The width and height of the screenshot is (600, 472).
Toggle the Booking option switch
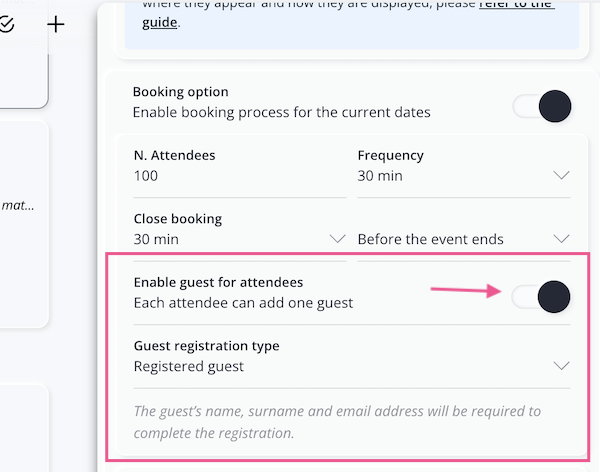[x=542, y=106]
